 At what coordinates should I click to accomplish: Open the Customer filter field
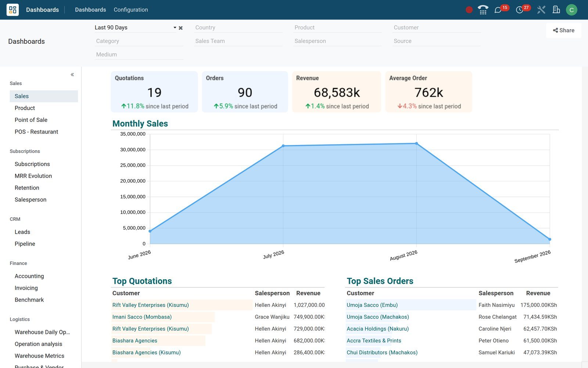pos(437,28)
